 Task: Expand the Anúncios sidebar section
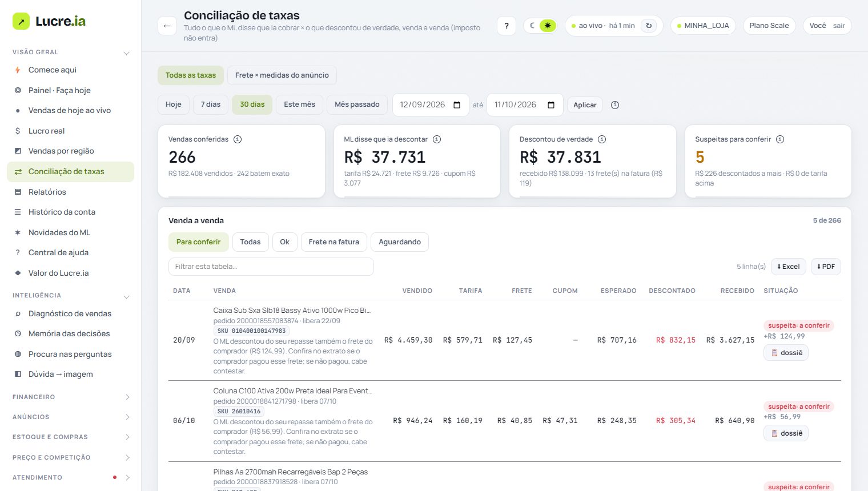point(70,417)
